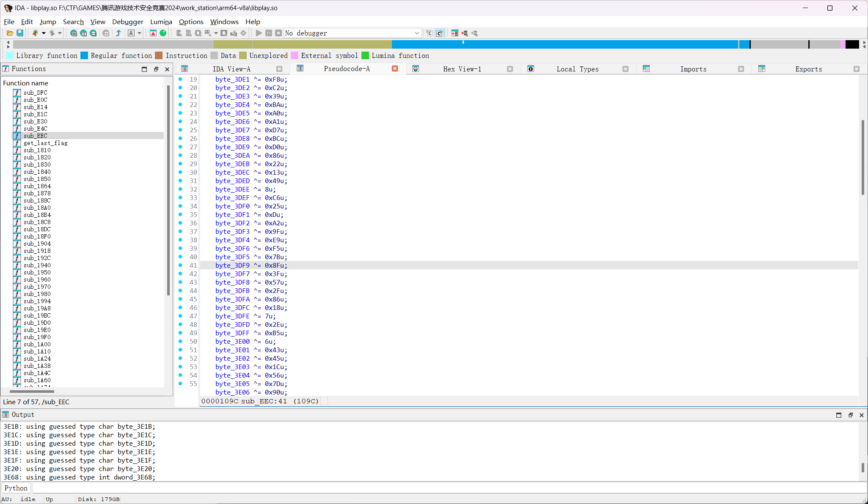868x504 pixels.
Task: Click the last list toolbar icon
Action: (474, 33)
